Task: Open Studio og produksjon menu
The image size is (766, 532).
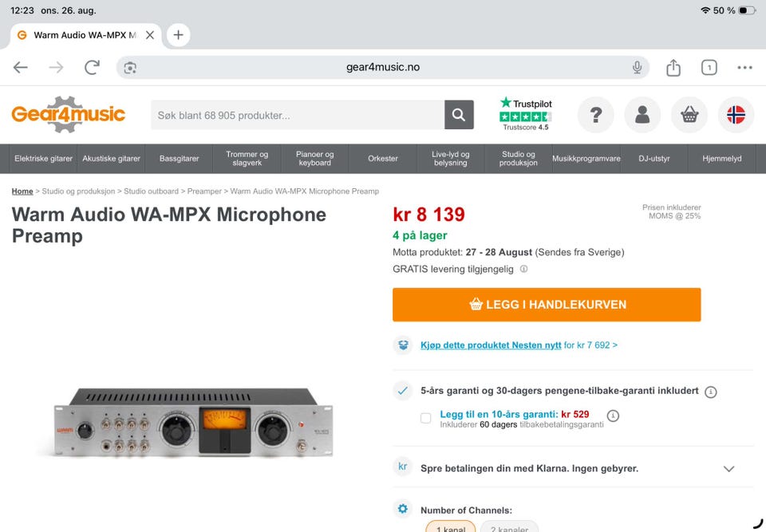Action: pyautogui.click(x=518, y=158)
